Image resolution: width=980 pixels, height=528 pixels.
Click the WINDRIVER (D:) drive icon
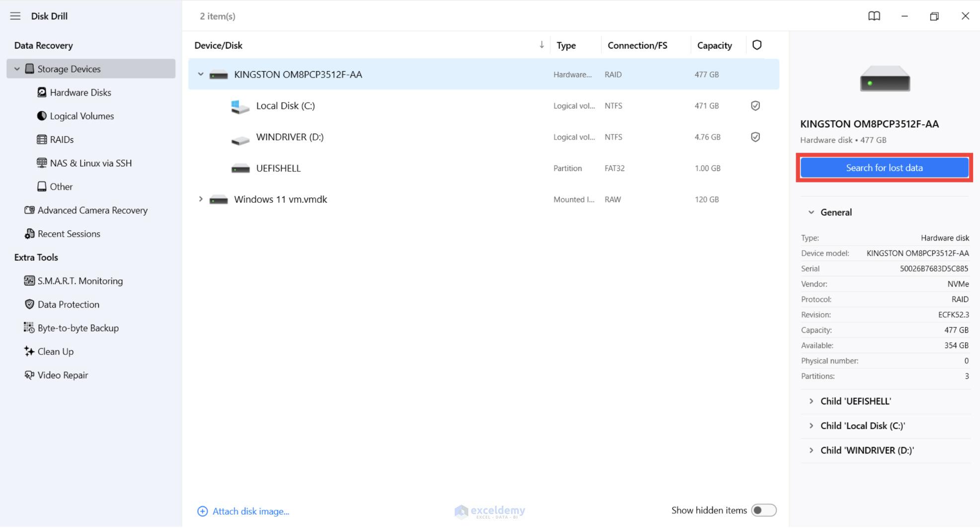coord(241,140)
